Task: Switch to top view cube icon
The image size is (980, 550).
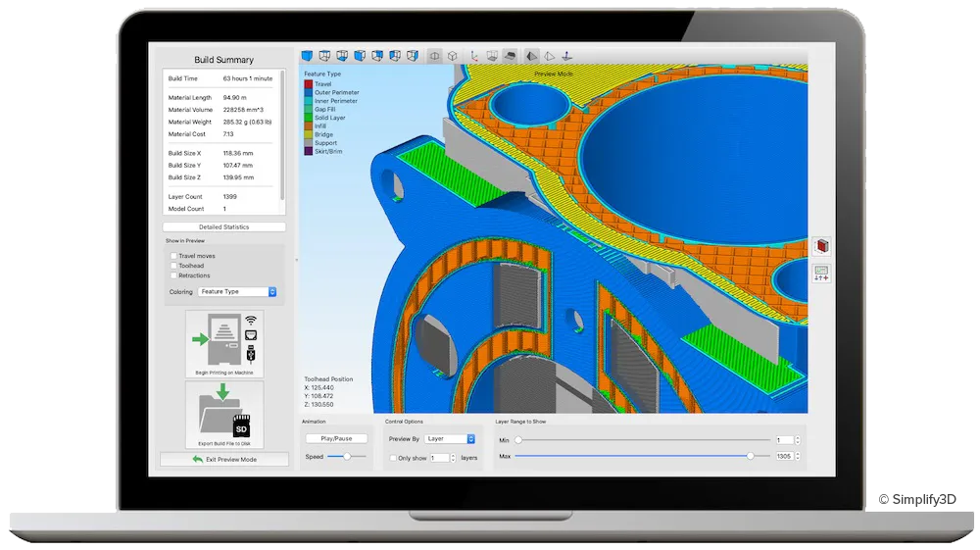Action: tap(324, 56)
